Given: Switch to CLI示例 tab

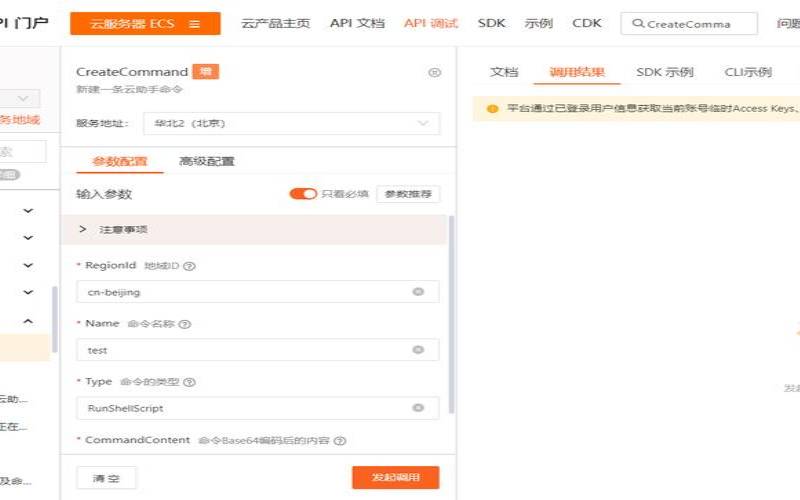Looking at the screenshot, I should pyautogui.click(x=748, y=72).
